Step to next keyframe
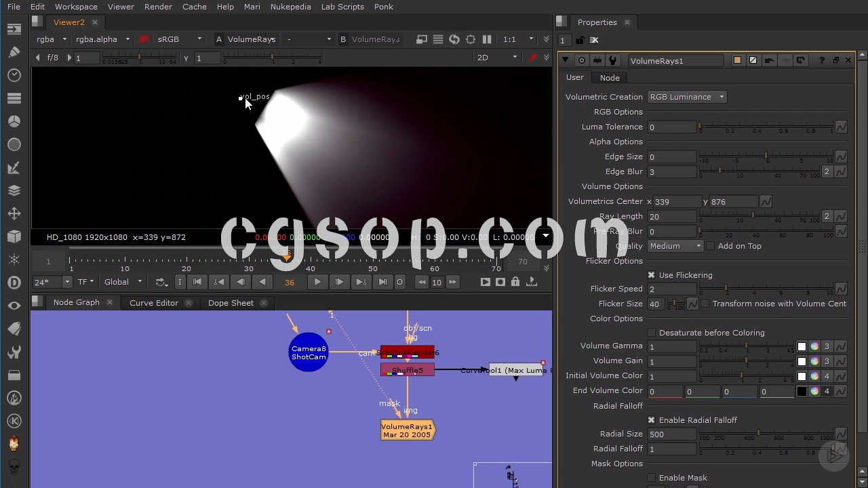Screen dimensions: 868x488 (x=361, y=282)
